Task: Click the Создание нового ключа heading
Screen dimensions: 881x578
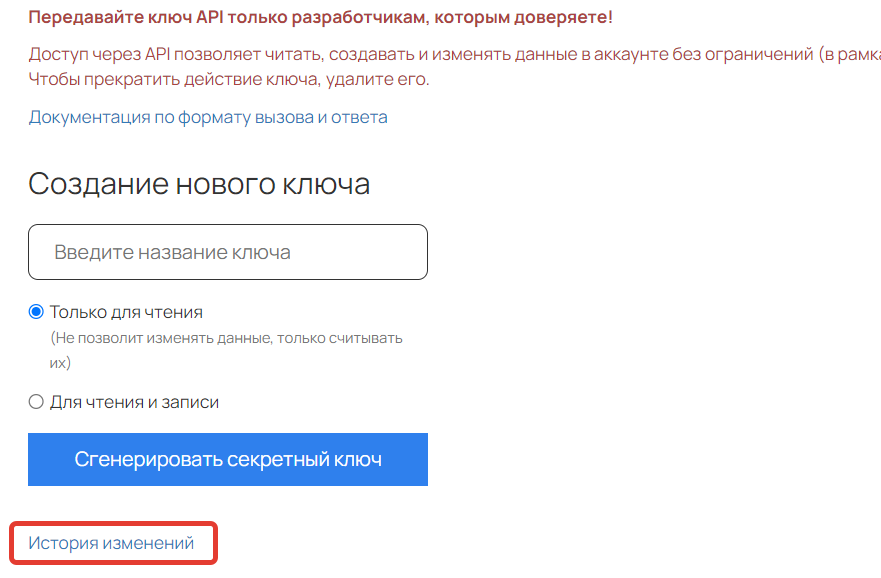Action: pyautogui.click(x=199, y=184)
